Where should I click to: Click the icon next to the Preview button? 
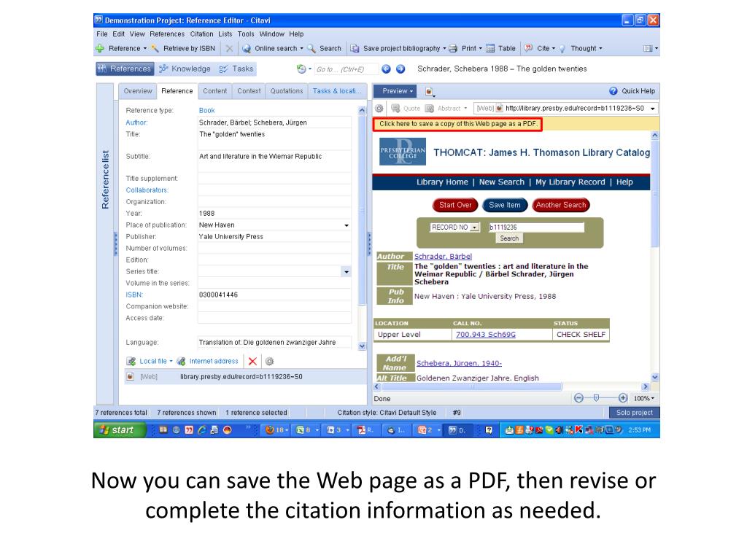click(x=430, y=91)
